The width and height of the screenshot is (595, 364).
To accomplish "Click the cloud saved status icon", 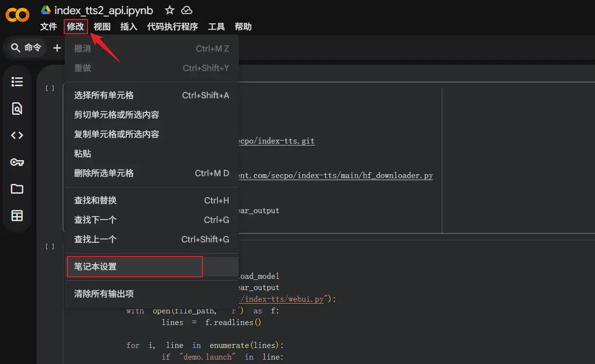I will [x=186, y=10].
